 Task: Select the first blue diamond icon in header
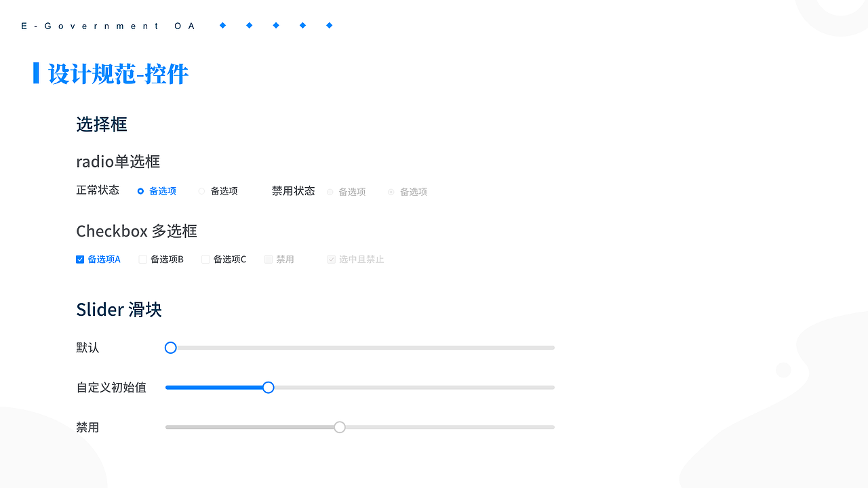[222, 25]
